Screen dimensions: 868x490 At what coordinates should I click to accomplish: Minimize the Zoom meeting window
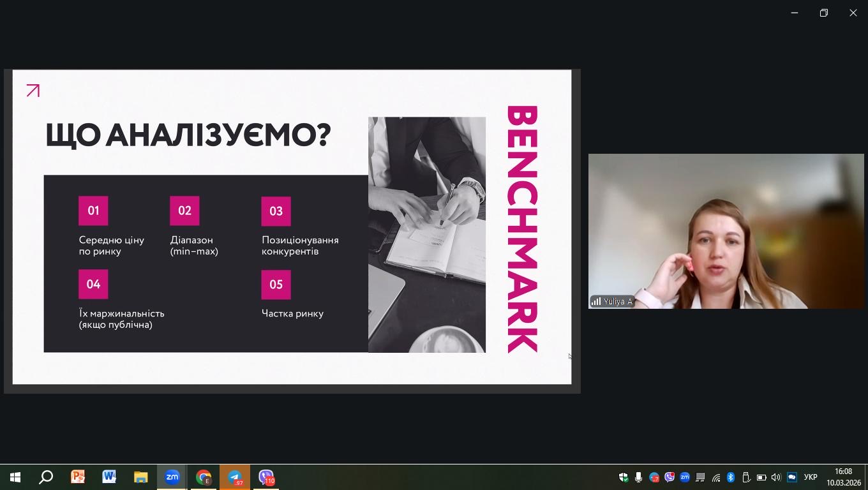[795, 13]
